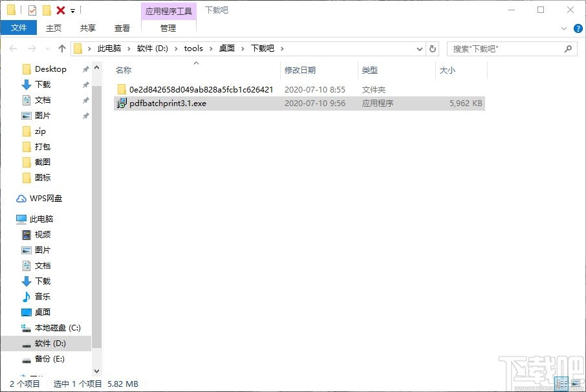
Task: Click inside the search 下载吧 field
Action: (x=505, y=48)
